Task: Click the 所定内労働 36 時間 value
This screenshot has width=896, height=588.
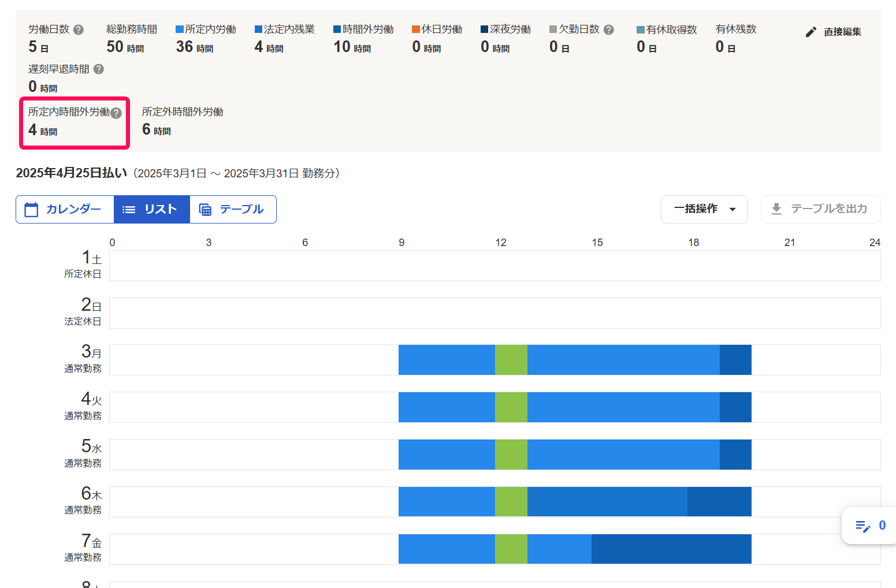Action: click(x=195, y=47)
